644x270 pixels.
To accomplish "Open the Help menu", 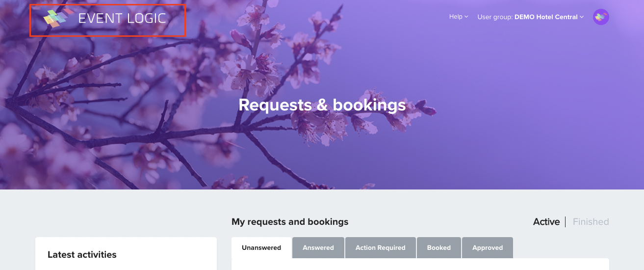I will point(459,17).
